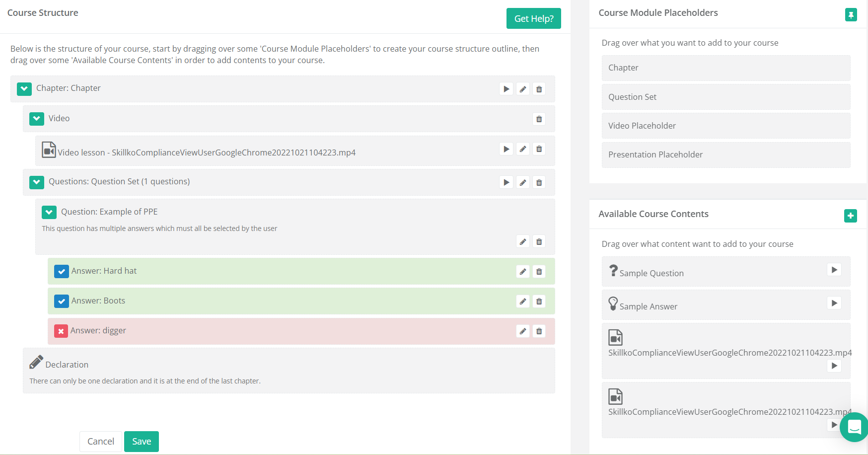This screenshot has height=455, width=868.
Task: Pin the Course Module Placeholders panel
Action: click(x=851, y=15)
